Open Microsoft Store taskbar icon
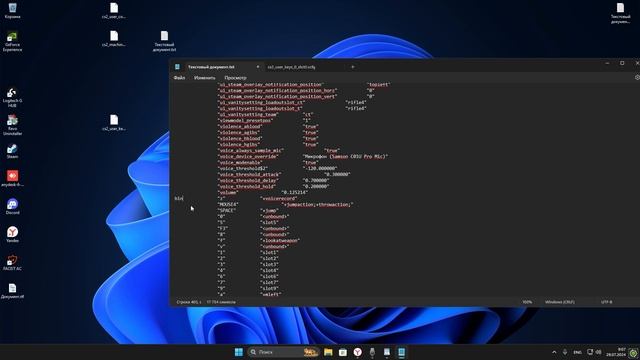The height and width of the screenshot is (360, 640). (343, 352)
